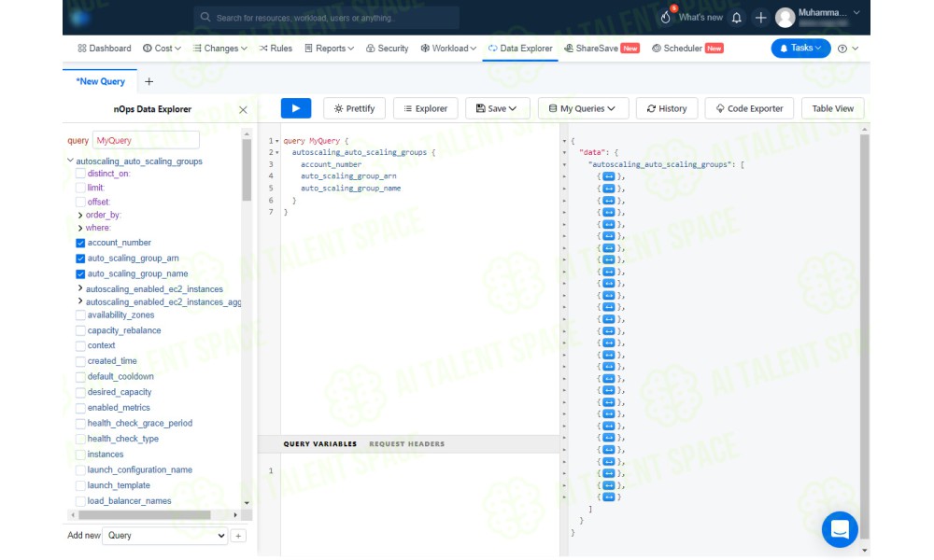Screen dimensions: 934x560
Task: Open the chat support bubble
Action: click(x=840, y=529)
